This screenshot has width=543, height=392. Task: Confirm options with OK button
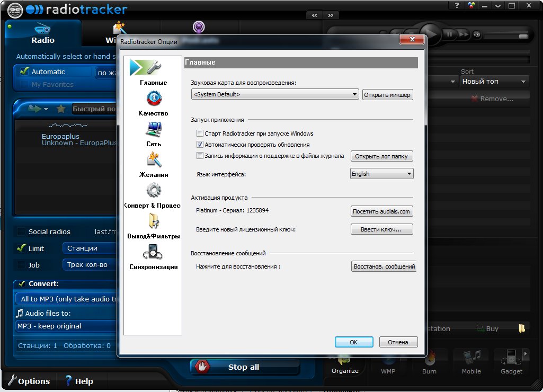[x=354, y=342]
